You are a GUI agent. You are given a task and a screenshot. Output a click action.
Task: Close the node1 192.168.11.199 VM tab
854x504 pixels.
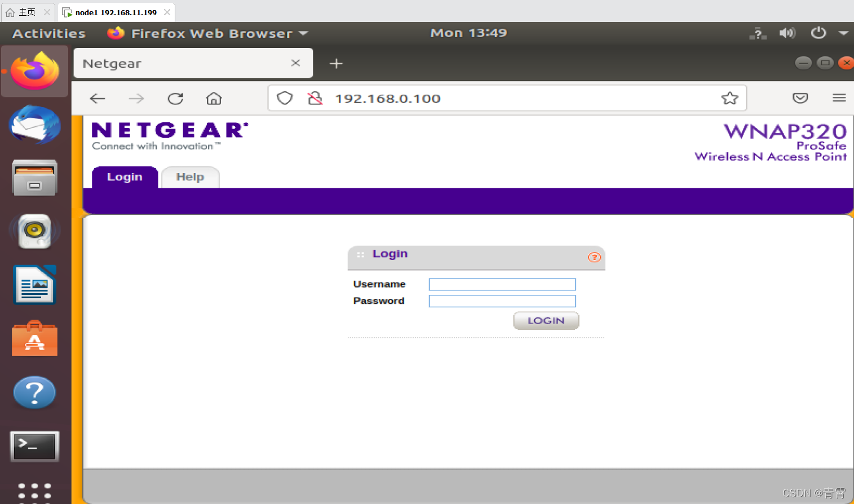(x=167, y=12)
